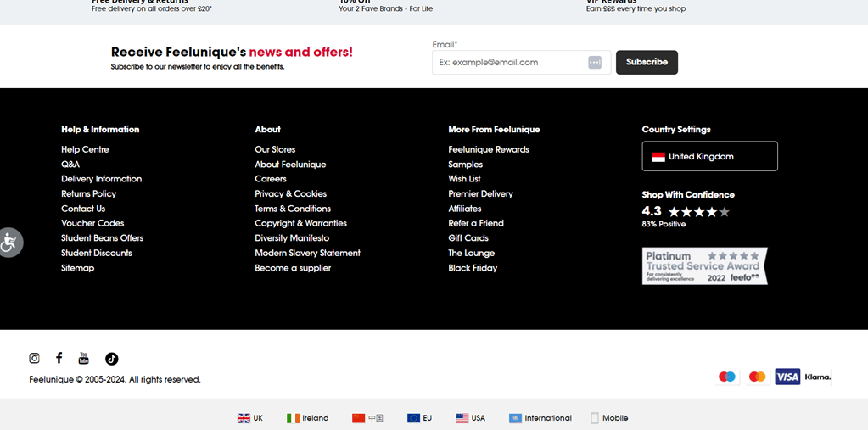Open the Sitemap link

[x=77, y=268]
